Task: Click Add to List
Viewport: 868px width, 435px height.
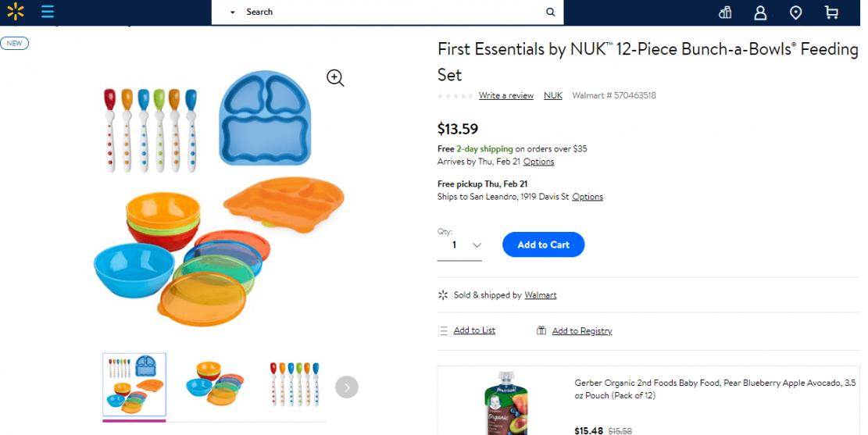Action: click(x=474, y=330)
